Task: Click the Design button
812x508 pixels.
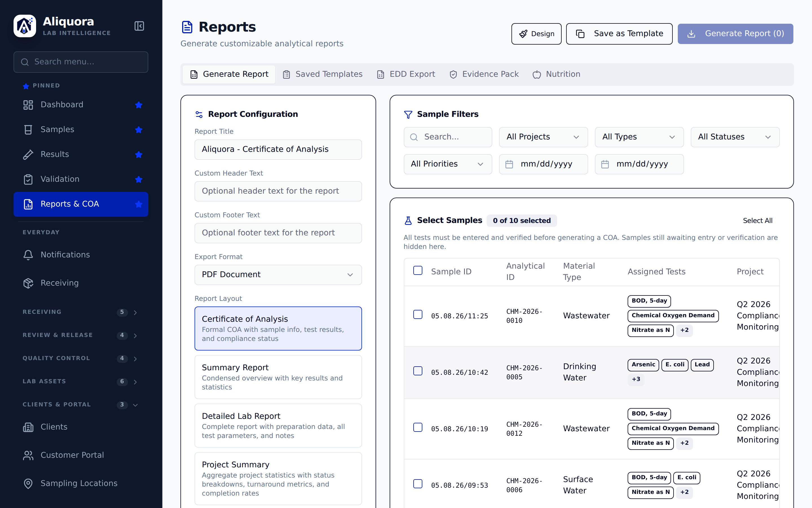Action: point(536,34)
